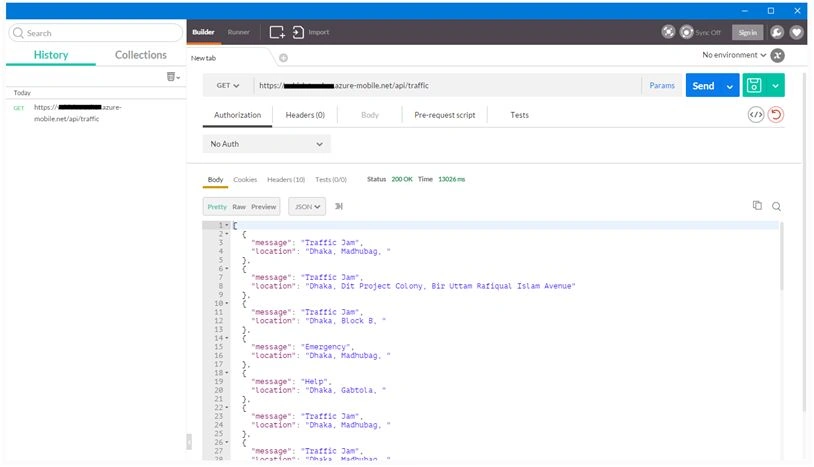Reset the request with the red undo icon
The image size is (814, 467).
776,115
